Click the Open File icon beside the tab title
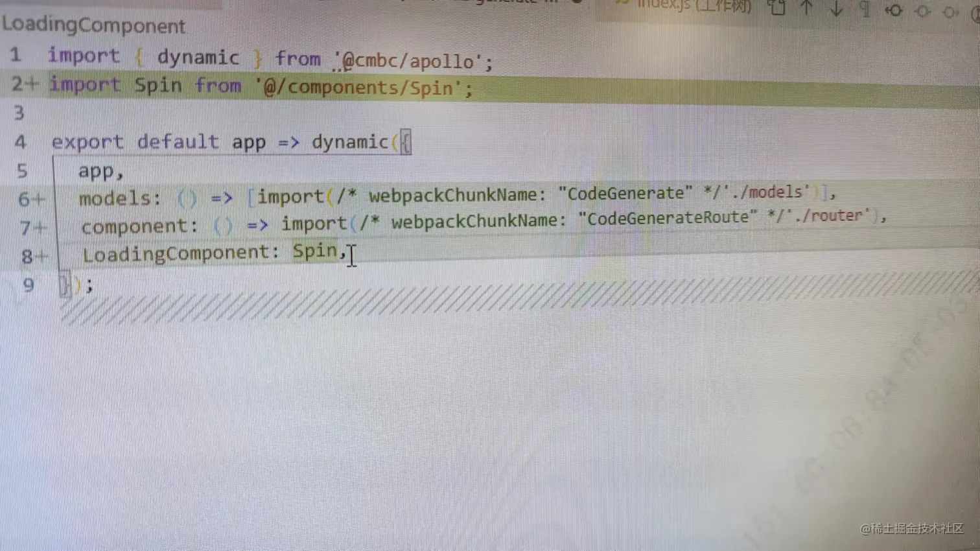980x551 pixels. (x=777, y=8)
